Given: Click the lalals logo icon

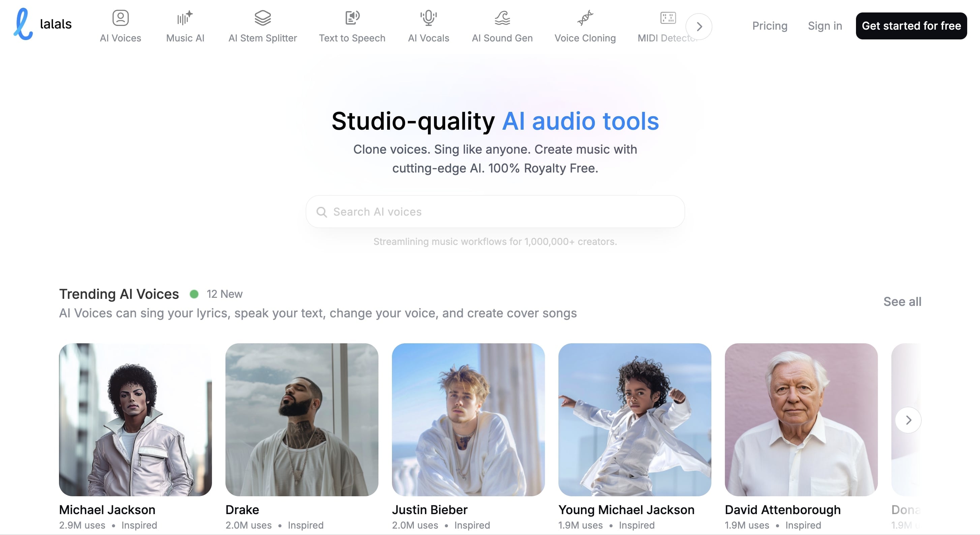Looking at the screenshot, I should 23,24.
